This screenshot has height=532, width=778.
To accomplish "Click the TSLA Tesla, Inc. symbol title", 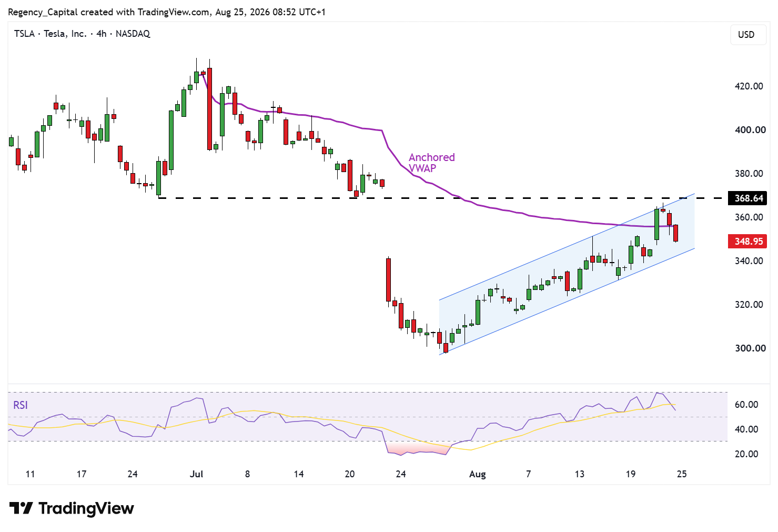I will pos(82,34).
